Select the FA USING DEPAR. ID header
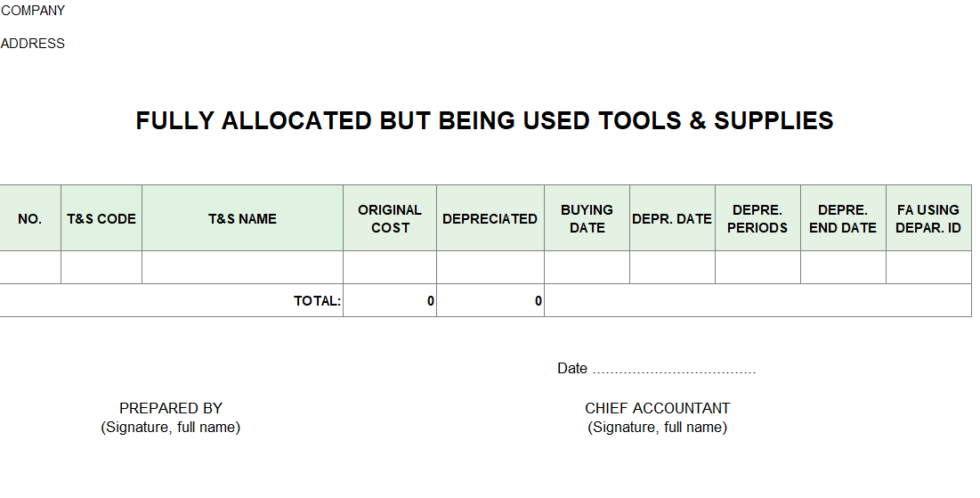The image size is (980, 498). pos(928,218)
